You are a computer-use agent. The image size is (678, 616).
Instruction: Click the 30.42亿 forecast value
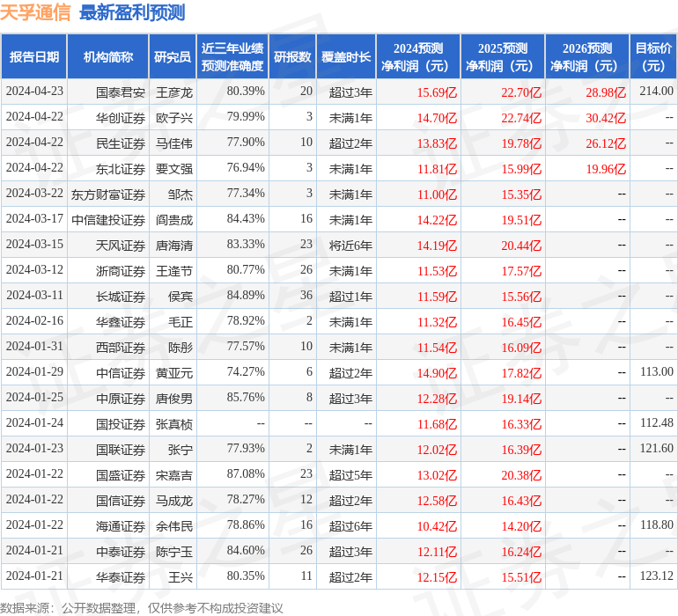[x=606, y=118]
